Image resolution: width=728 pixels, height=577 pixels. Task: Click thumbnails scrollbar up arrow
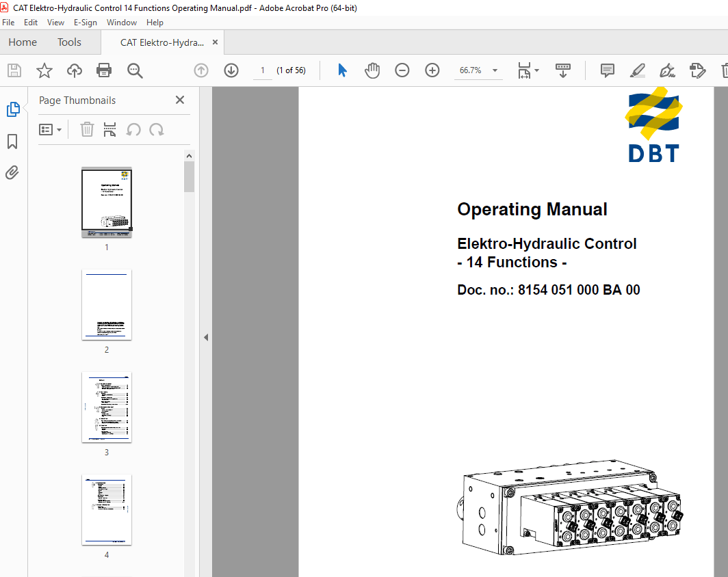(x=189, y=156)
